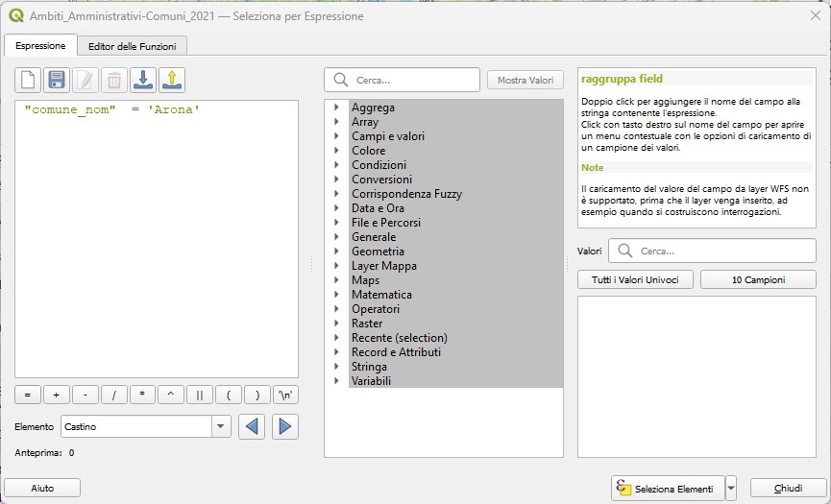Click the export user expressions icon

172,80
